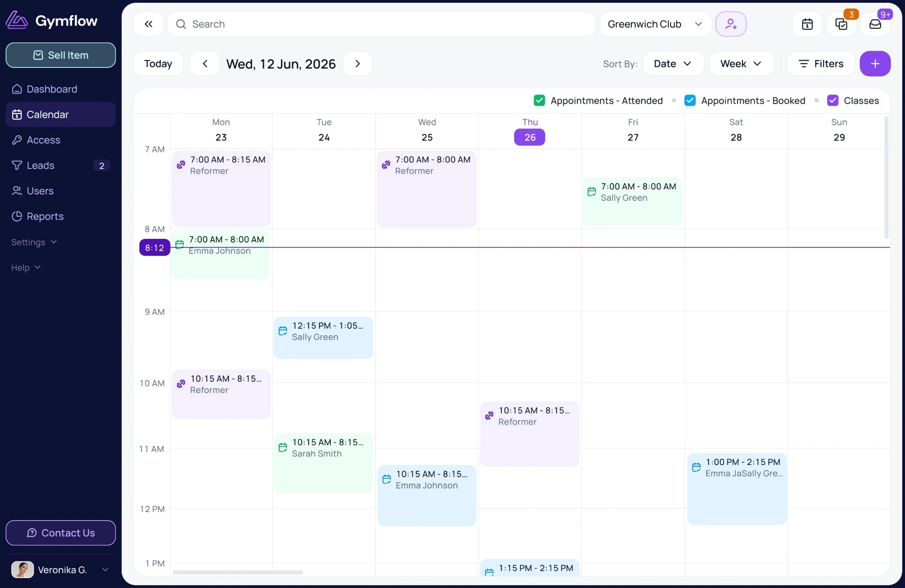This screenshot has height=588, width=905.
Task: Open the Week view dropdown
Action: tap(741, 64)
